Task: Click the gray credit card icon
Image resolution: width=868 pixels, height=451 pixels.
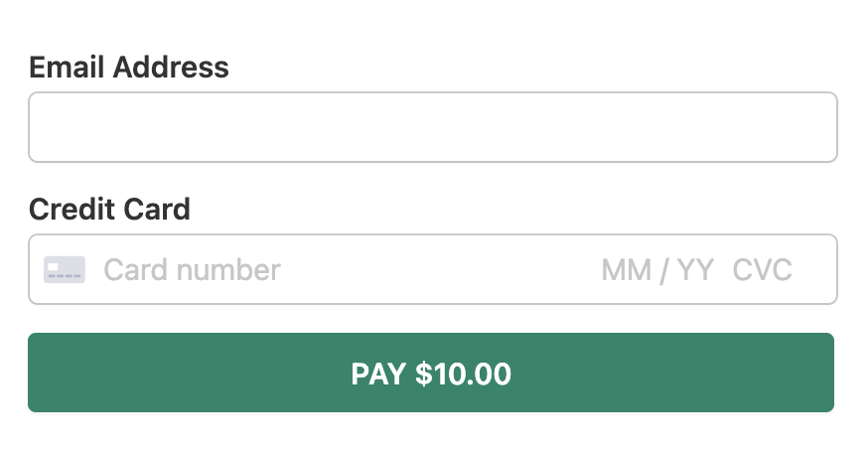Action: 65,269
